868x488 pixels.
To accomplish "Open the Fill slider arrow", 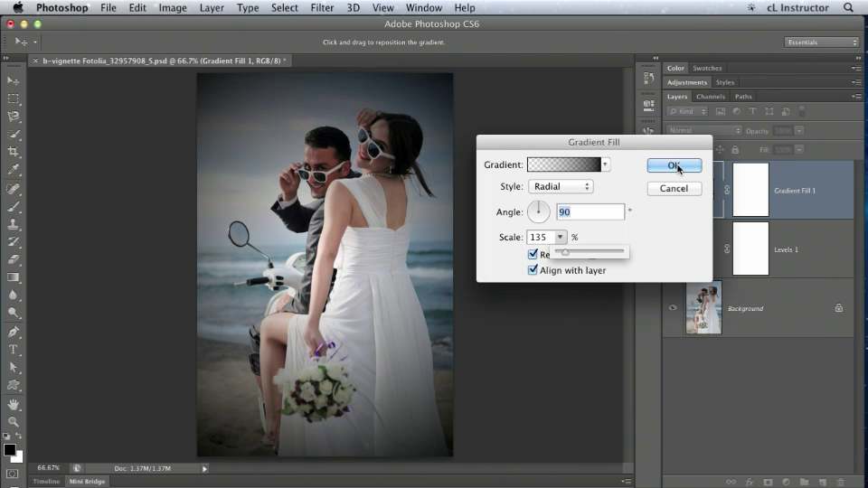I will tap(799, 150).
